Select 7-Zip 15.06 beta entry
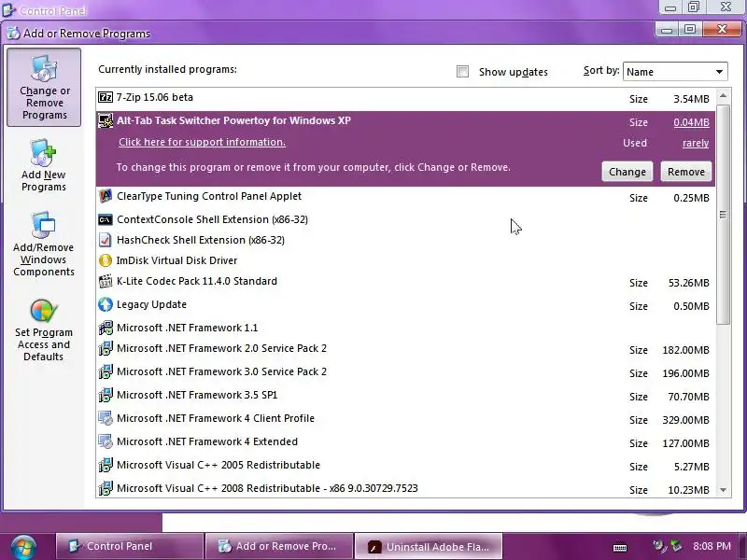The image size is (747, 560). point(405,99)
